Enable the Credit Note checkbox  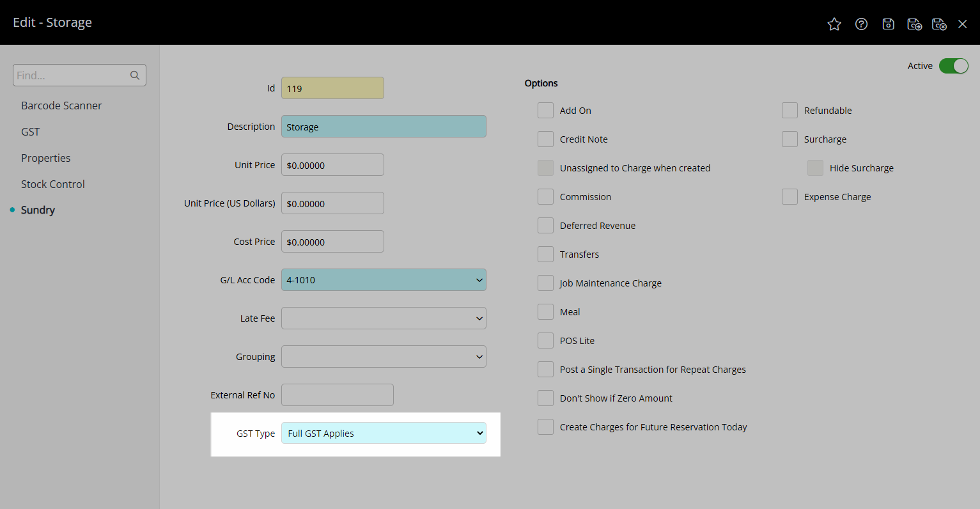click(x=545, y=139)
